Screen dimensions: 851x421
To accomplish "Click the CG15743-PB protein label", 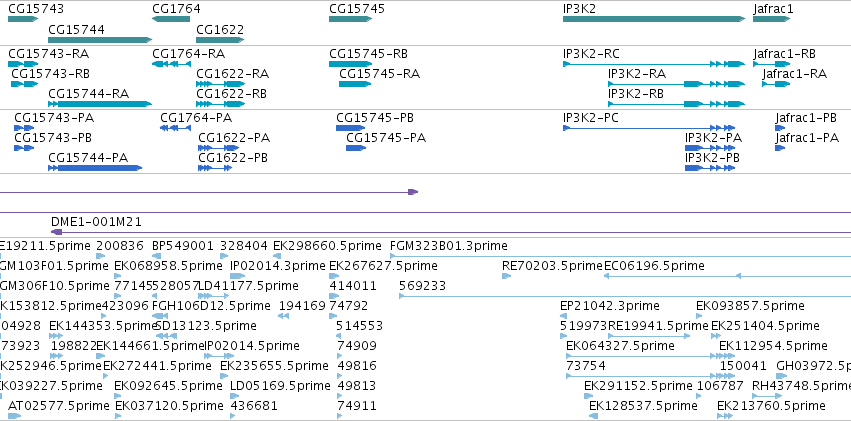I will [x=53, y=138].
